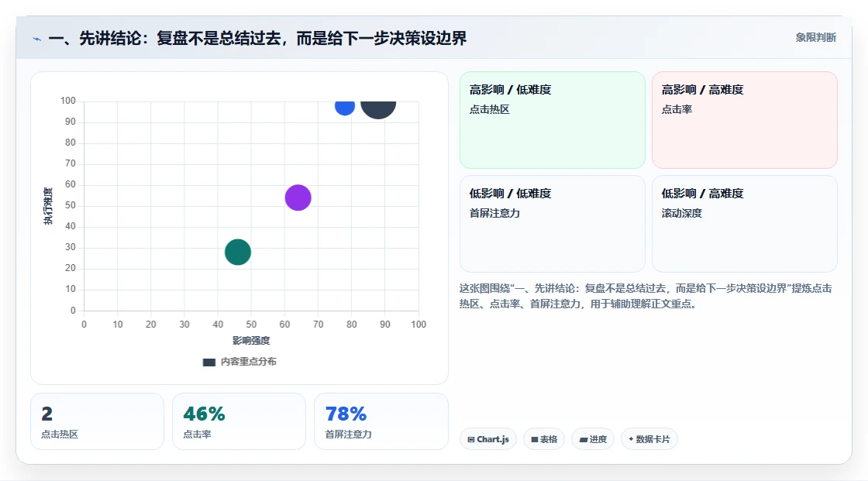Click the 滚动深度 text in the quadrant card
Viewport: 868px width, 481px height.
point(681,213)
